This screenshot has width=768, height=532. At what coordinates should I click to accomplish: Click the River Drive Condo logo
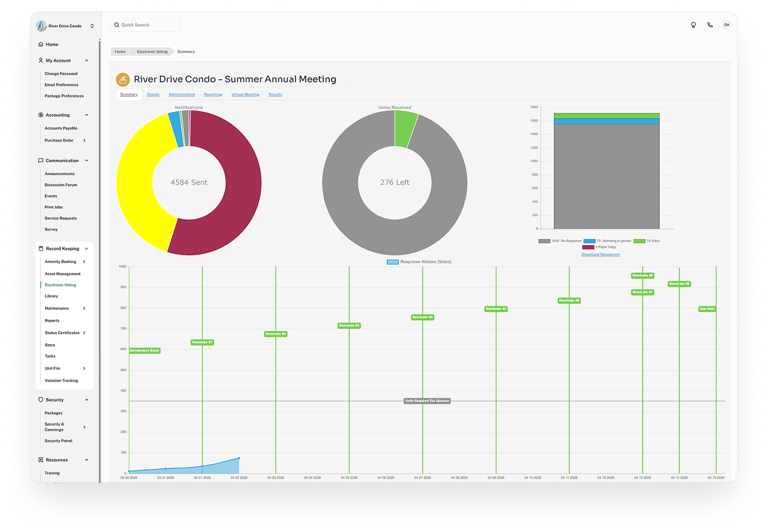tap(41, 26)
